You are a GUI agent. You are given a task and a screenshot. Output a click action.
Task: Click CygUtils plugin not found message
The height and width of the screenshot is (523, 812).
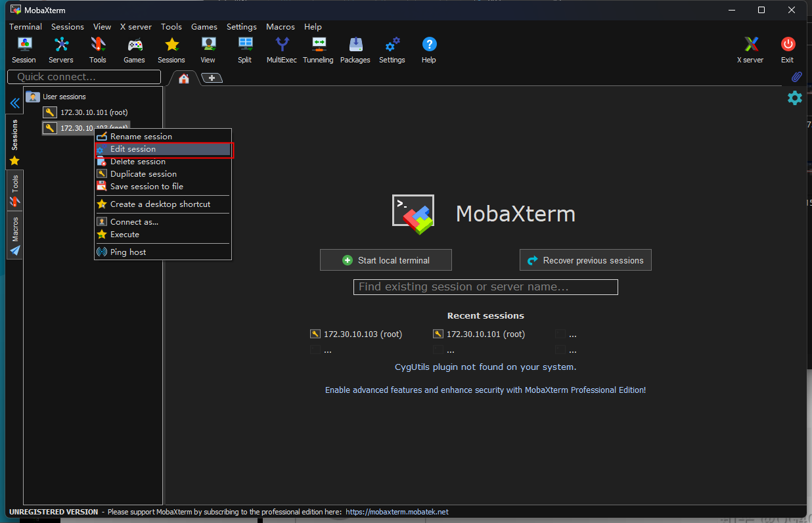(485, 367)
